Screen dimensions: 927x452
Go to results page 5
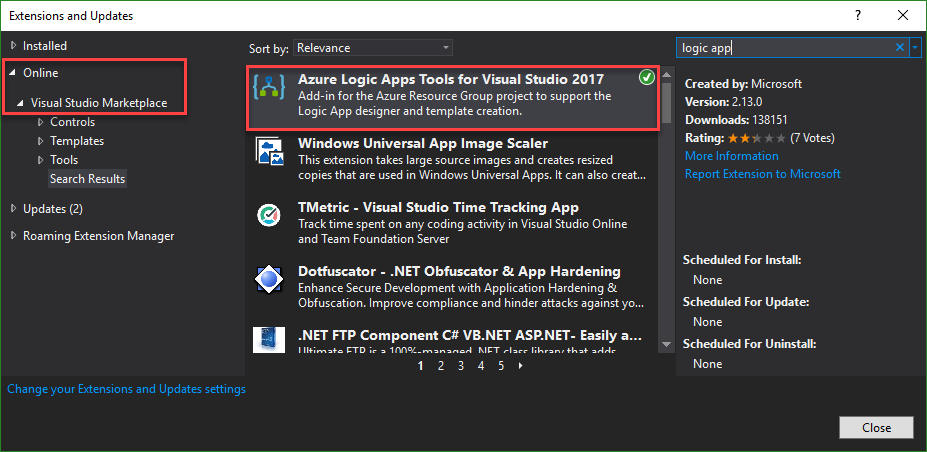[501, 366]
